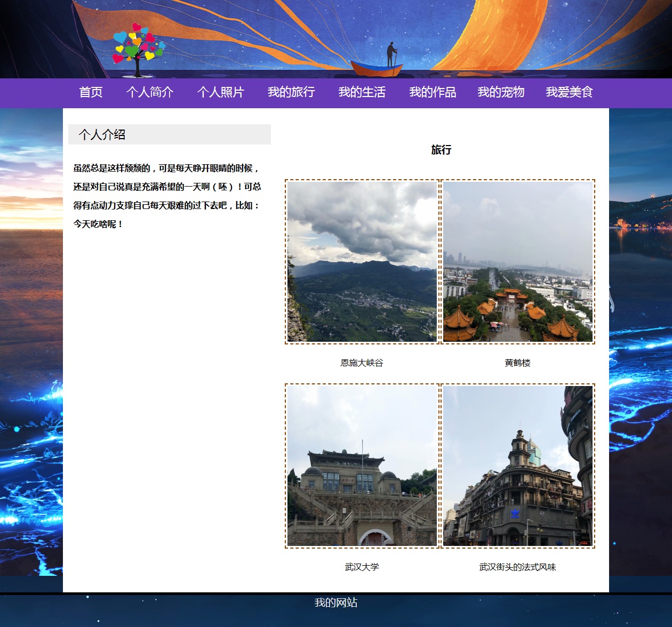672x627 pixels.
Task: Select 个人照片 in the navigation bar
Action: [220, 92]
